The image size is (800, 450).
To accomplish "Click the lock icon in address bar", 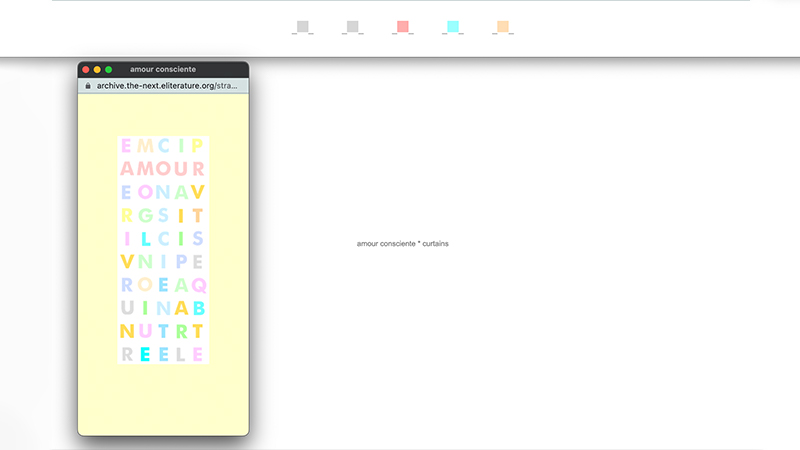I will tap(88, 86).
